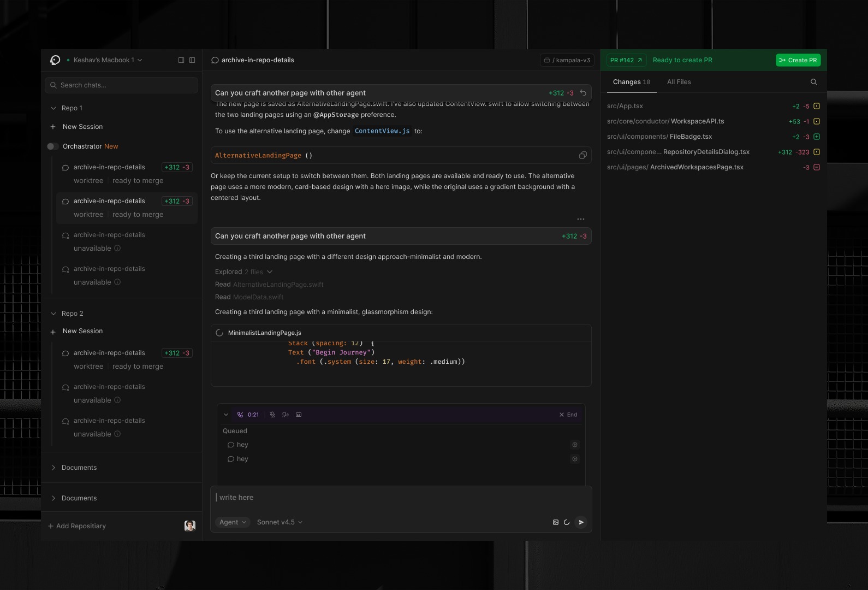The height and width of the screenshot is (590, 868).
Task: Open the three-dots message options menu
Action: point(581,219)
